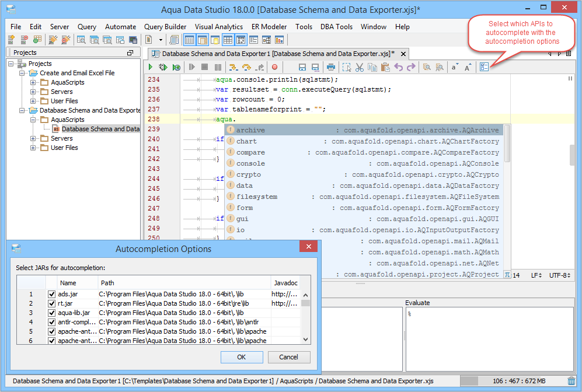This screenshot has width=582, height=392.
Task: Collapse the Database Schema and Data Exporter project
Action: pyautogui.click(x=22, y=110)
